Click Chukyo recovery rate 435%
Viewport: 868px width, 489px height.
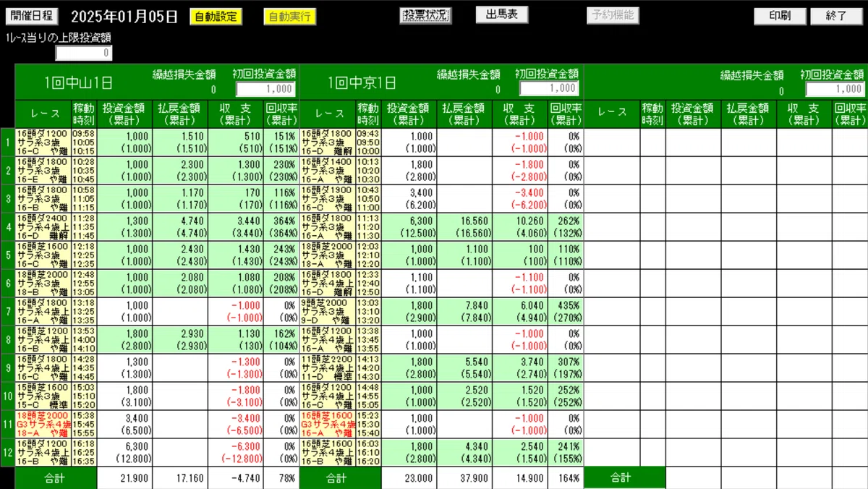[569, 306]
